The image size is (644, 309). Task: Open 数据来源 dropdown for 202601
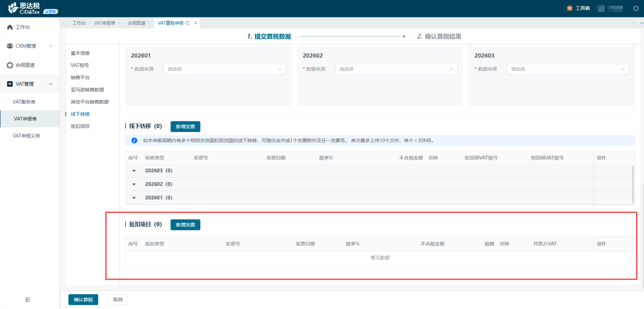click(x=224, y=69)
